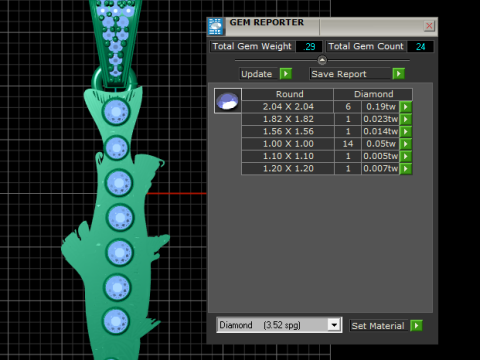Click the green arrow beside Update
Image resolution: width=480 pixels, height=360 pixels.
pos(286,74)
